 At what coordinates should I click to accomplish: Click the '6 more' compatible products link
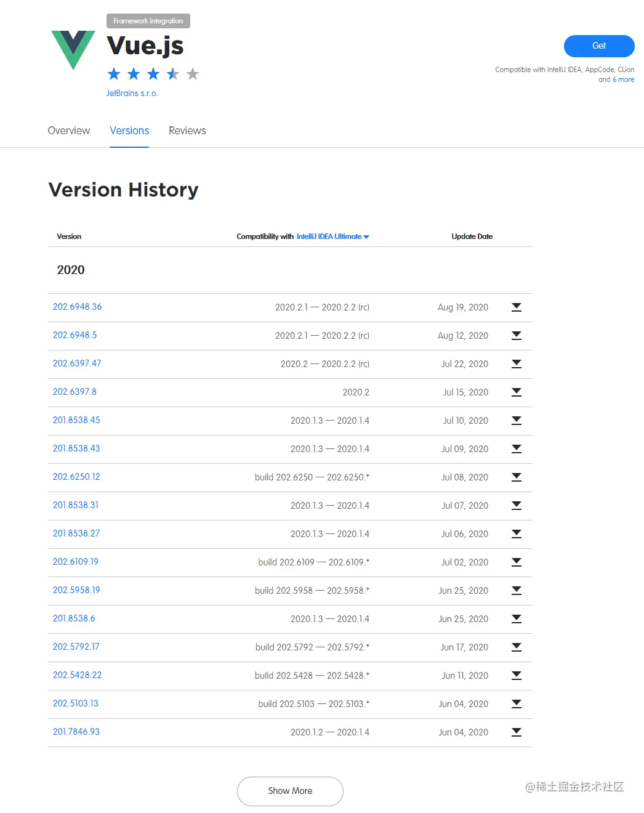[x=623, y=79]
